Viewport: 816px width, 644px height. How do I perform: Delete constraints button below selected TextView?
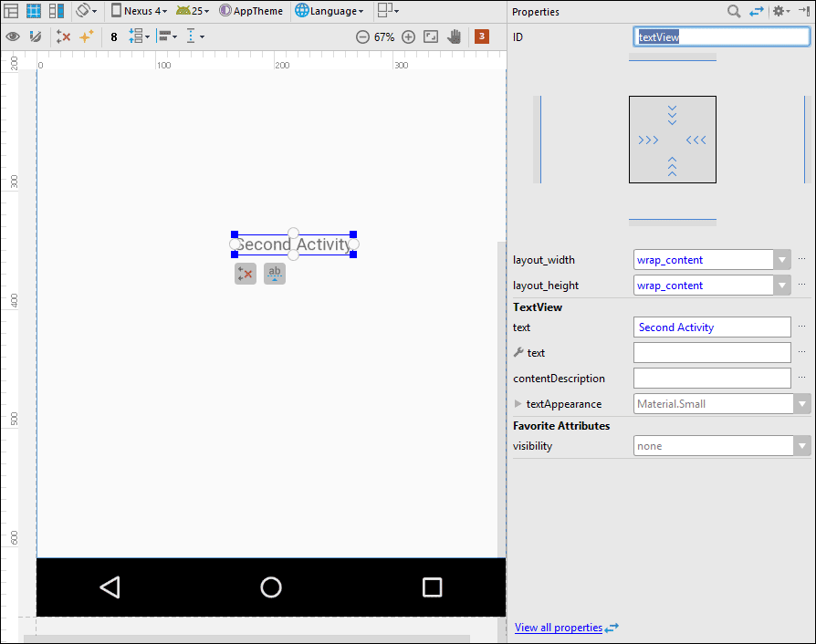[245, 274]
